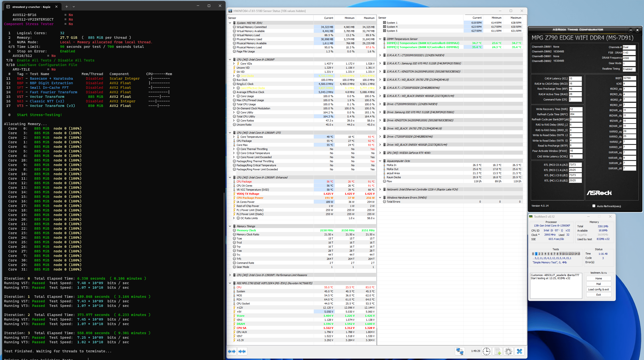Click the shrink columns arrows icon in HWiNFO

pos(242,351)
